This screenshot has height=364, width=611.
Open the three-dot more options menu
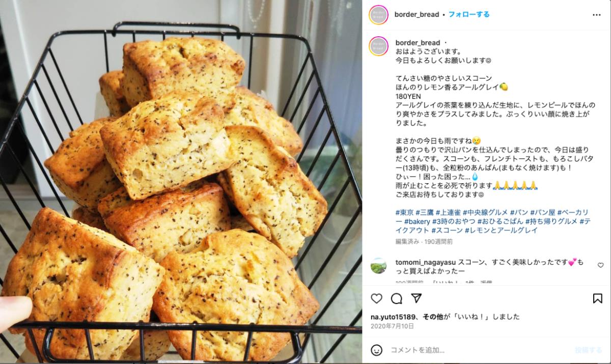click(597, 15)
